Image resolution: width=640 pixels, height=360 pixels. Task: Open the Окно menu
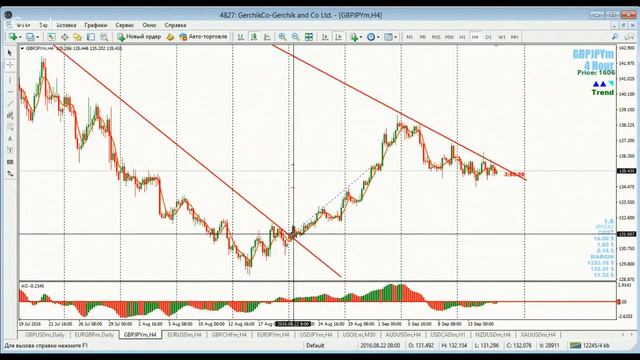[x=149, y=25]
